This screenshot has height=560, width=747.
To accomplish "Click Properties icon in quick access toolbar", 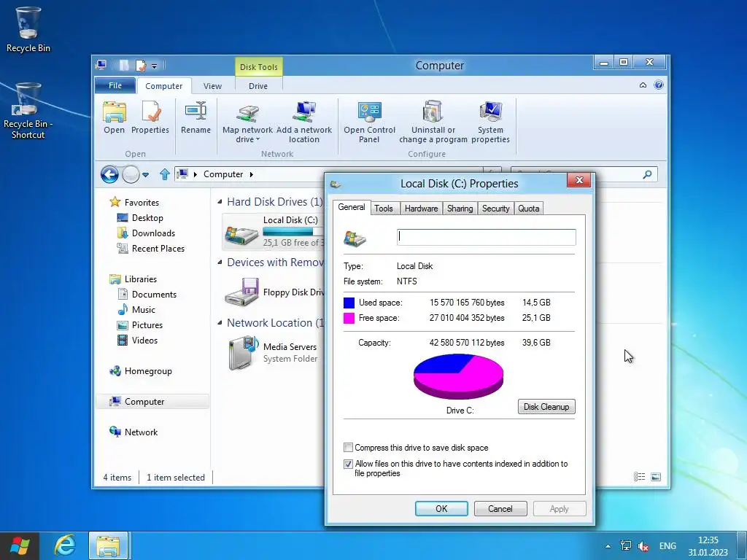I will pyautogui.click(x=141, y=65).
